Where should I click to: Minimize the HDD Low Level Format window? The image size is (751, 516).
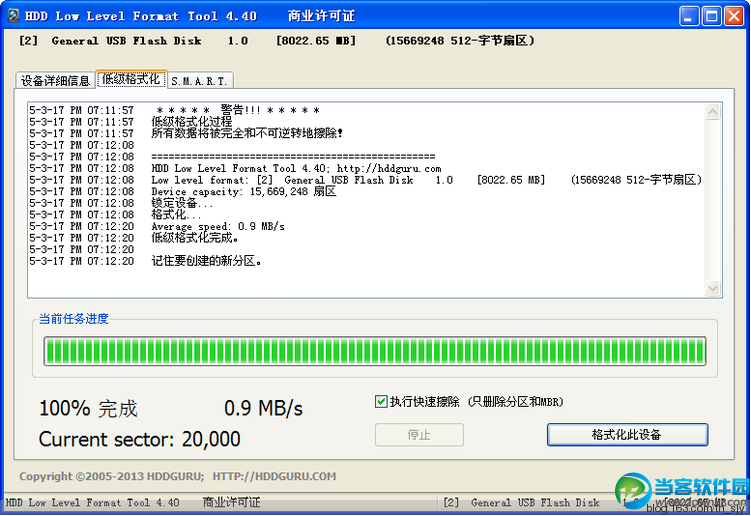pos(689,16)
